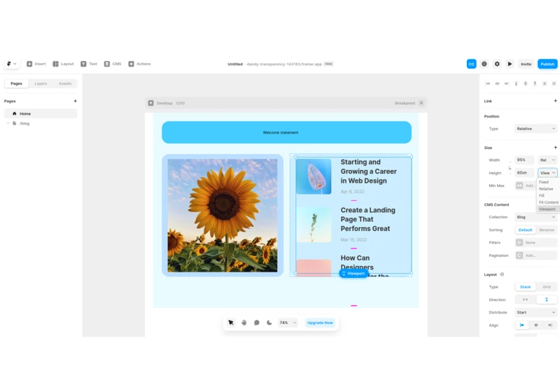Click the plant thumbnail of second post
The height and width of the screenshot is (392, 560).
(314, 225)
